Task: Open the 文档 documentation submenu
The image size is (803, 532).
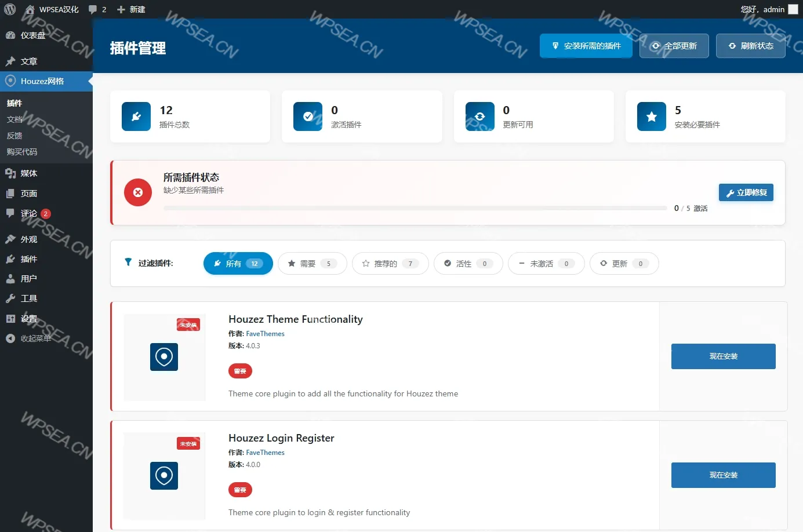Action: pos(14,119)
